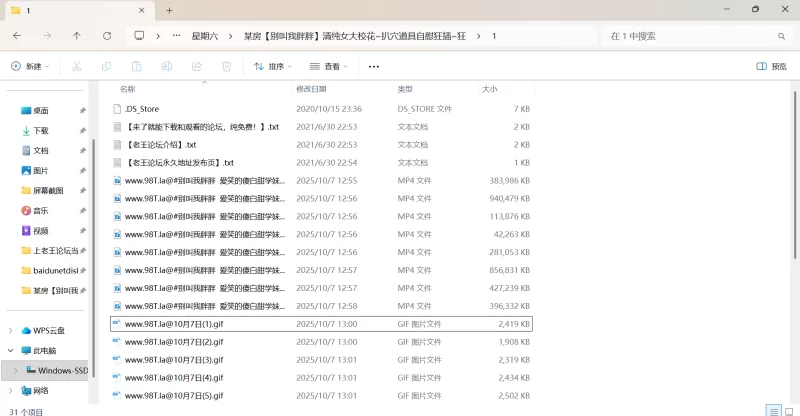Click the Cut scissors icon

[76, 66]
